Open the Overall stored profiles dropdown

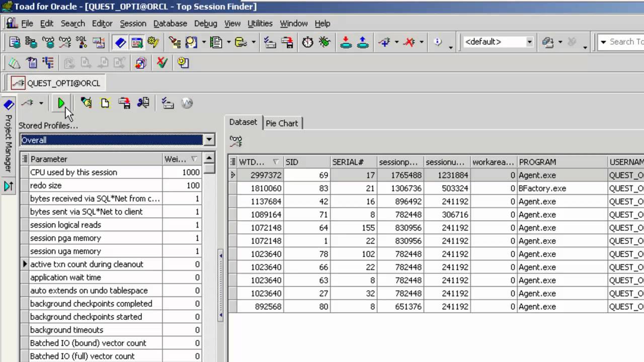pos(209,140)
